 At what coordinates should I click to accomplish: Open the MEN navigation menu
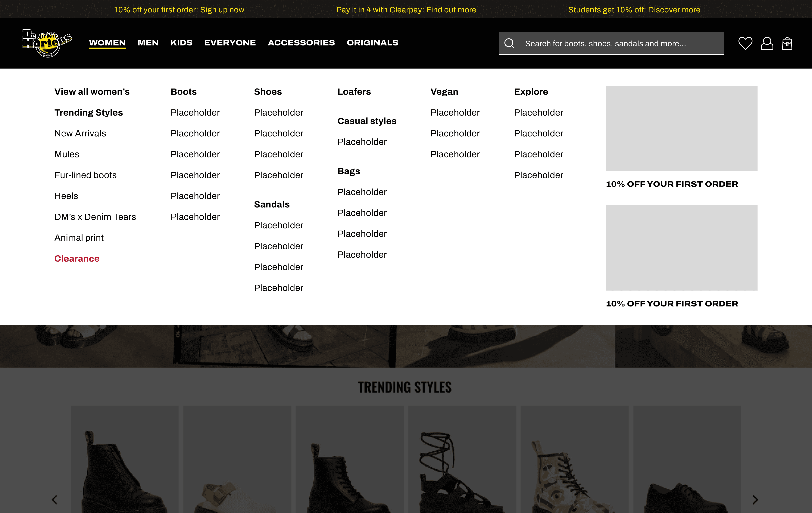click(148, 43)
